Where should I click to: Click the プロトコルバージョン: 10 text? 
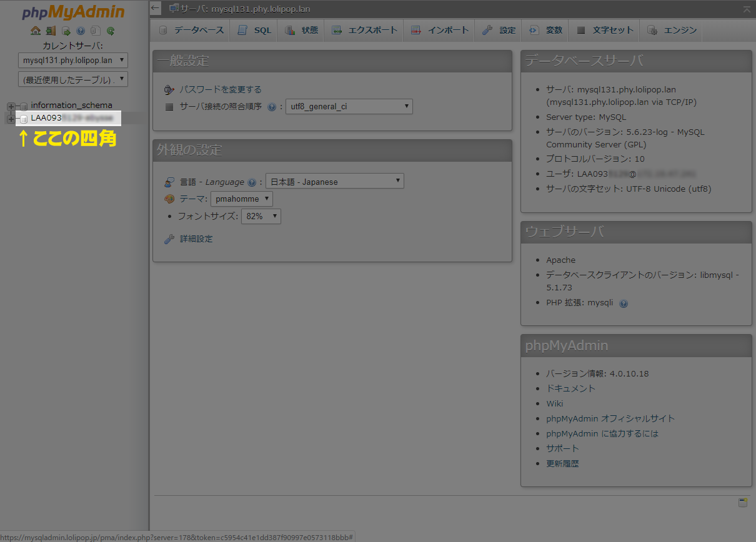[595, 159]
